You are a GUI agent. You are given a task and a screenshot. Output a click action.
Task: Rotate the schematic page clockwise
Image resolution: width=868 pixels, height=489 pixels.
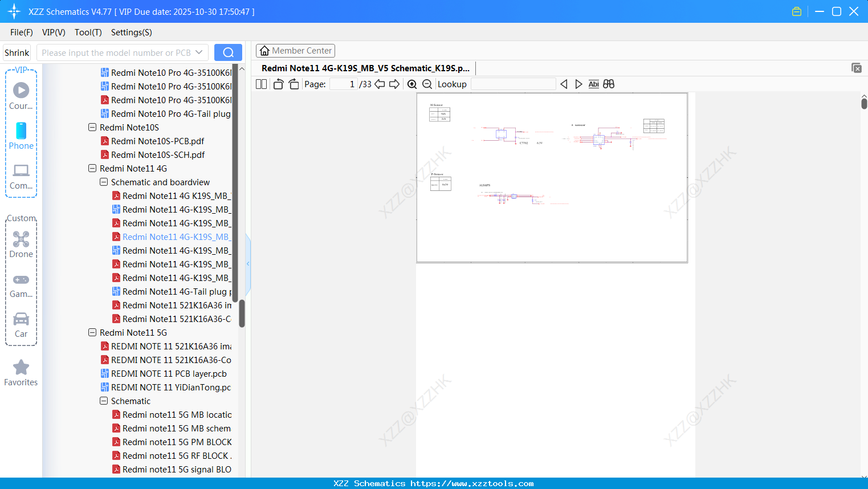pos(294,84)
